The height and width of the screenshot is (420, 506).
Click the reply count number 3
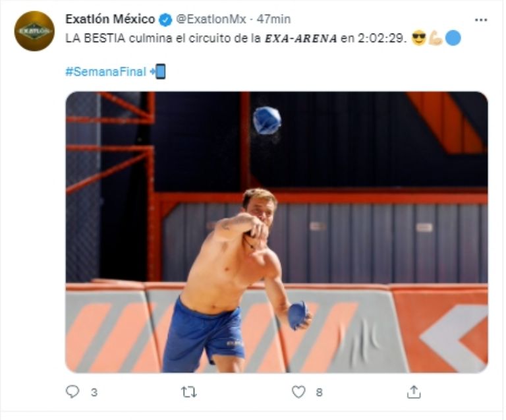(x=94, y=392)
